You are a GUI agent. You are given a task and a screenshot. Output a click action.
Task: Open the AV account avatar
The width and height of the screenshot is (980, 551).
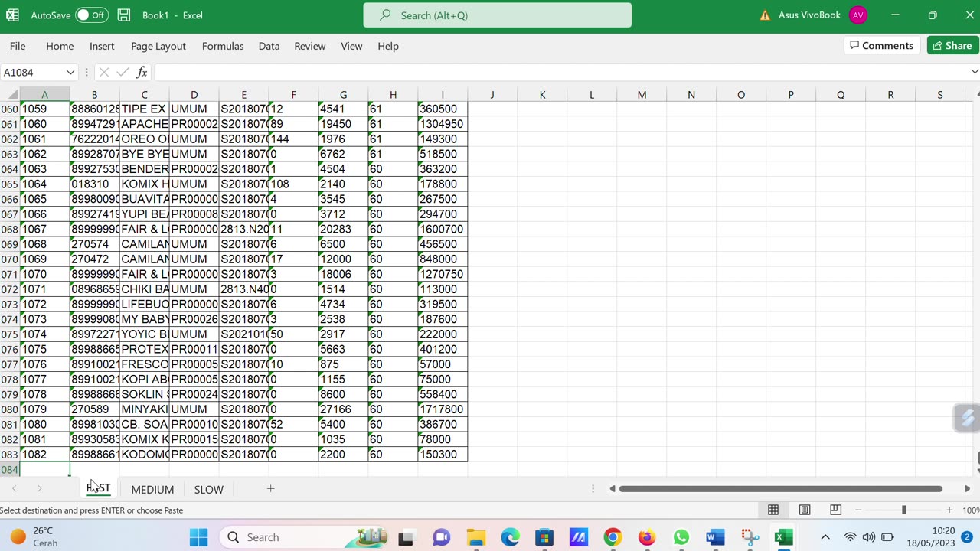point(857,15)
